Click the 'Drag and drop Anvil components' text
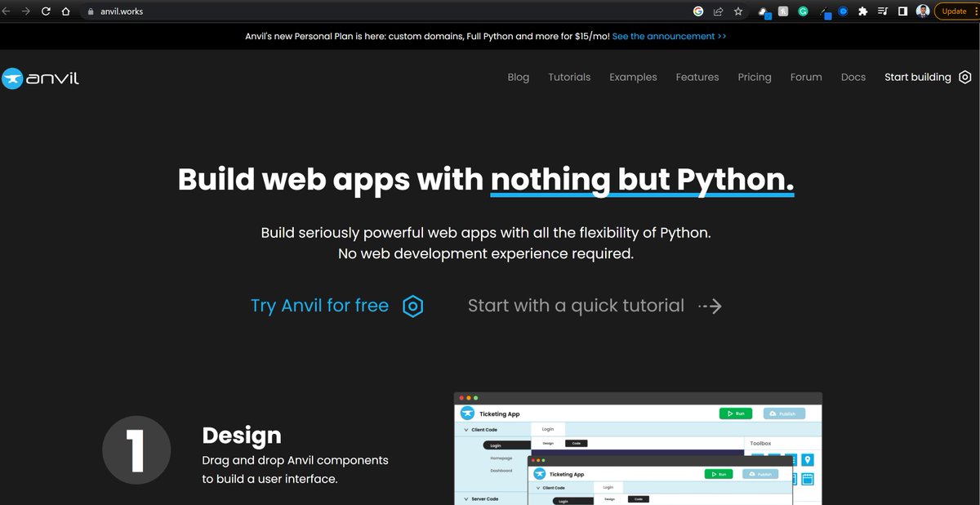The height and width of the screenshot is (505, 980). click(x=295, y=460)
